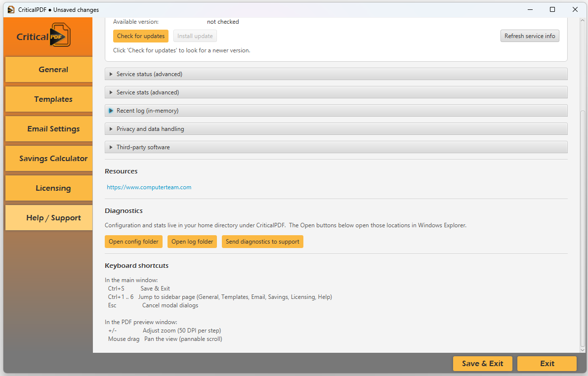The height and width of the screenshot is (376, 588).
Task: Open the Templates page
Action: click(49, 99)
